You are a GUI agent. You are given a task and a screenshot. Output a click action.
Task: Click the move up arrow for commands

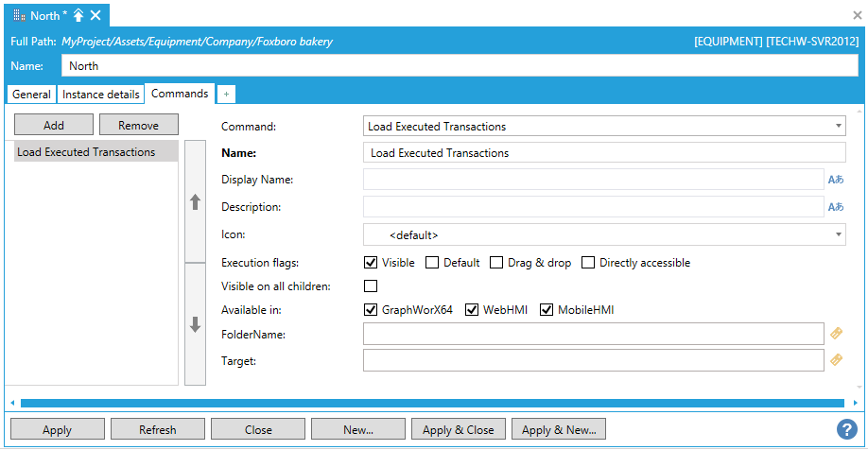tap(196, 201)
